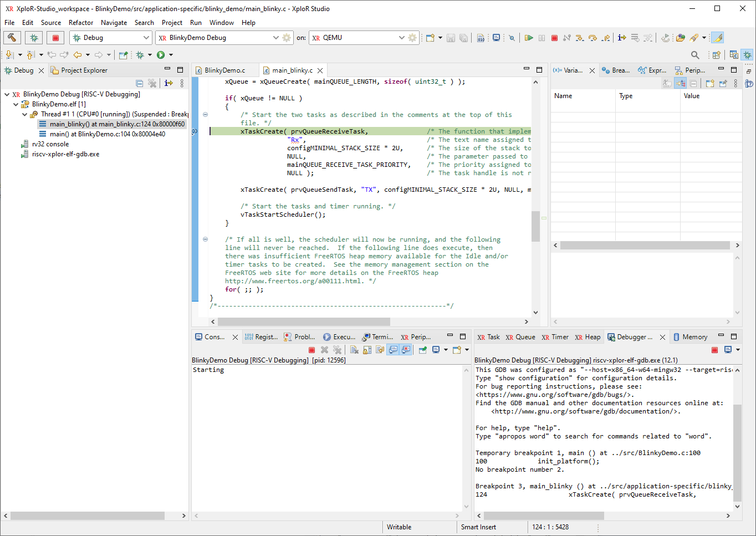
Task: Collapse the Thread #1 node
Action: 24,114
